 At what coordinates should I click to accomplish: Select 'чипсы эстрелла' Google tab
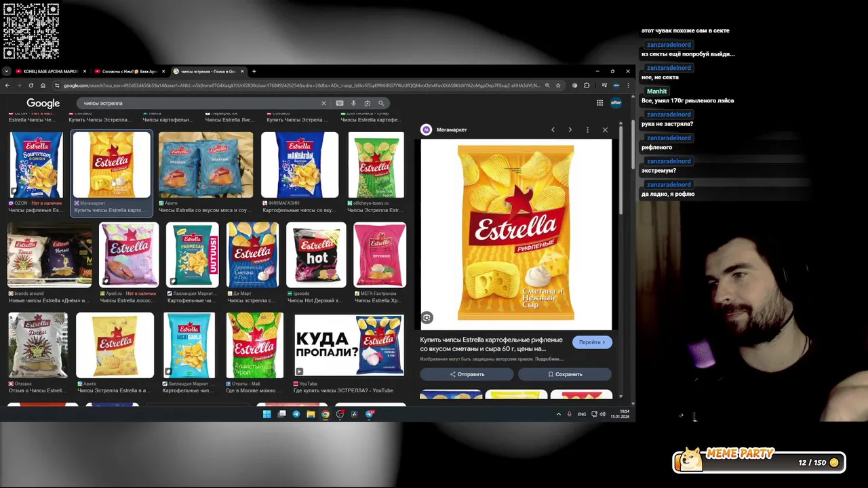(x=208, y=71)
